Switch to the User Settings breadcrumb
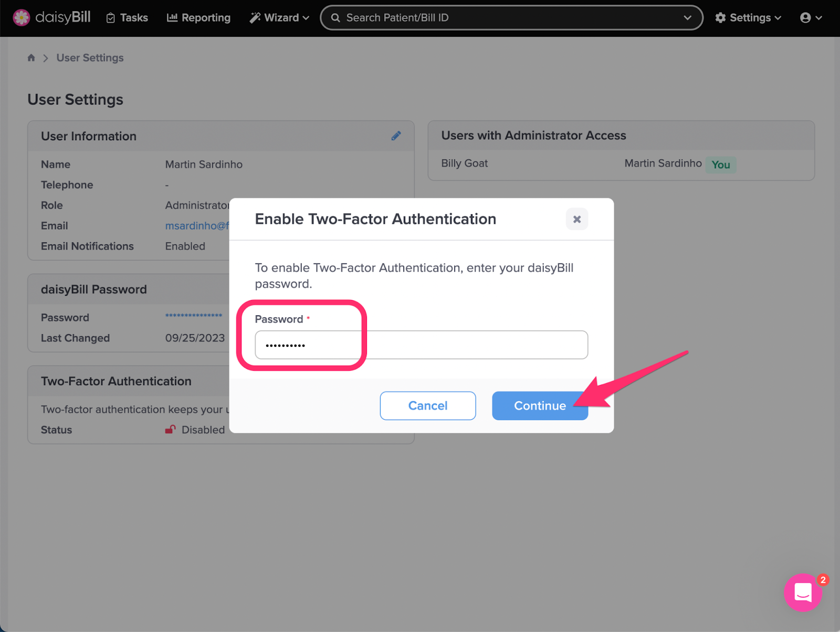This screenshot has height=632, width=840. pyautogui.click(x=90, y=58)
